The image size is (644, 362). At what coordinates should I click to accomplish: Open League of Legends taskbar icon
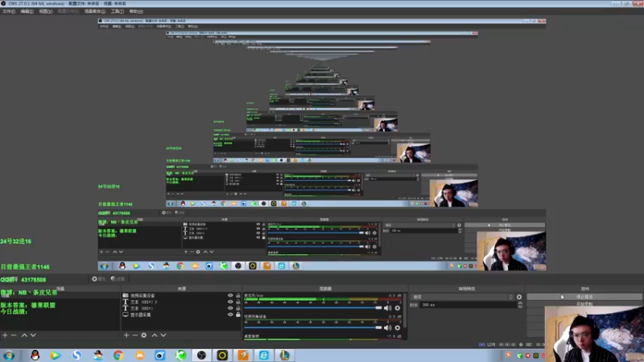click(x=284, y=356)
